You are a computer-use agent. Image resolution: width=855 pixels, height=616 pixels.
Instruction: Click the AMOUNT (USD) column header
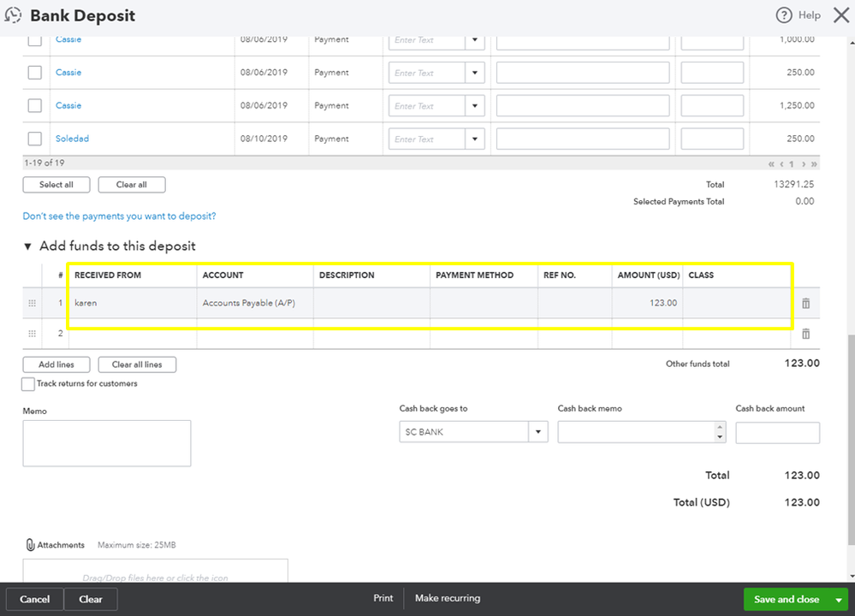[x=649, y=275]
